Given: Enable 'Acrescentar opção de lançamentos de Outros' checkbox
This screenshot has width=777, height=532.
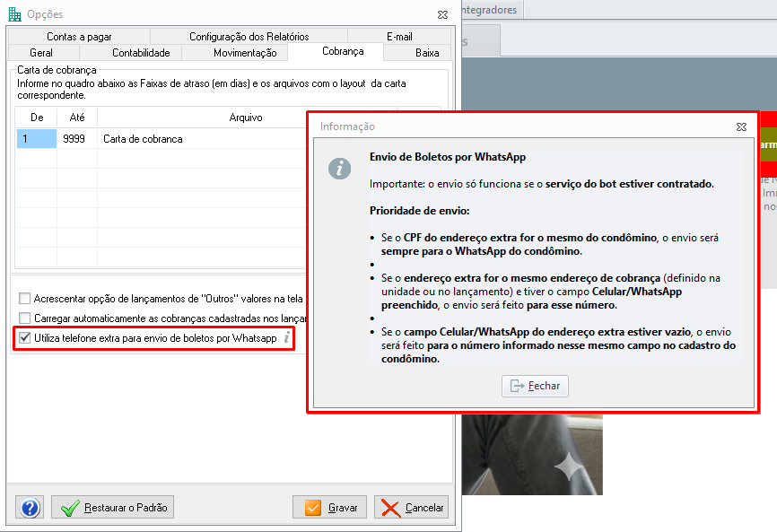Looking at the screenshot, I should point(24,298).
